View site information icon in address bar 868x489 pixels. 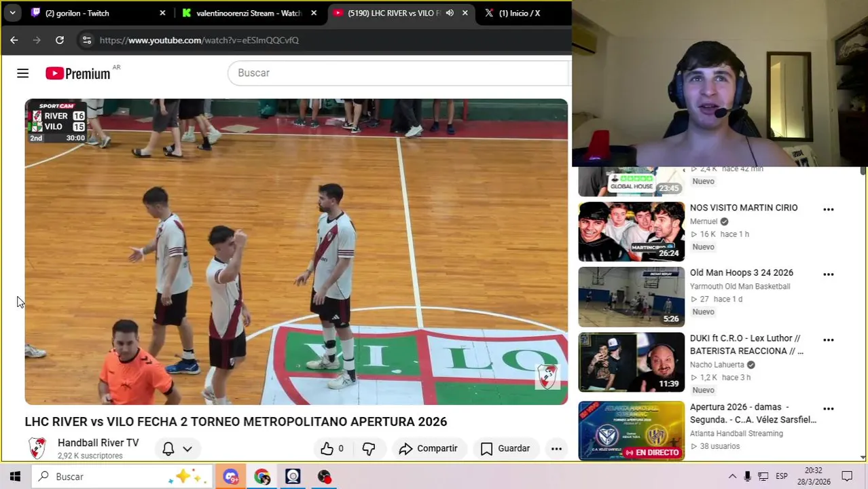tap(86, 40)
